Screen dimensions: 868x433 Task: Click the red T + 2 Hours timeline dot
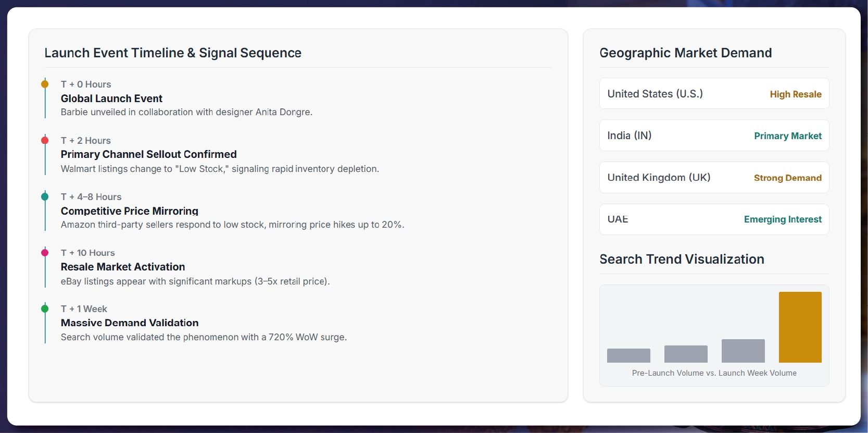click(x=45, y=140)
